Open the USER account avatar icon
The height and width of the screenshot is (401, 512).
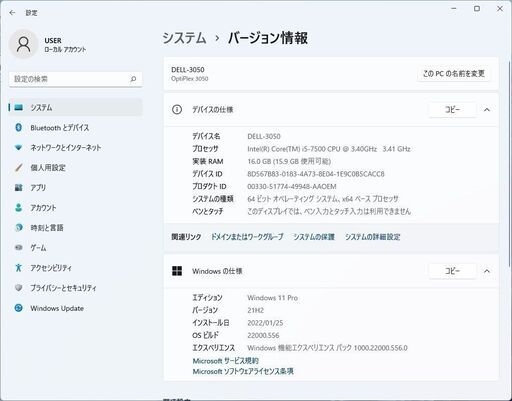[23, 44]
